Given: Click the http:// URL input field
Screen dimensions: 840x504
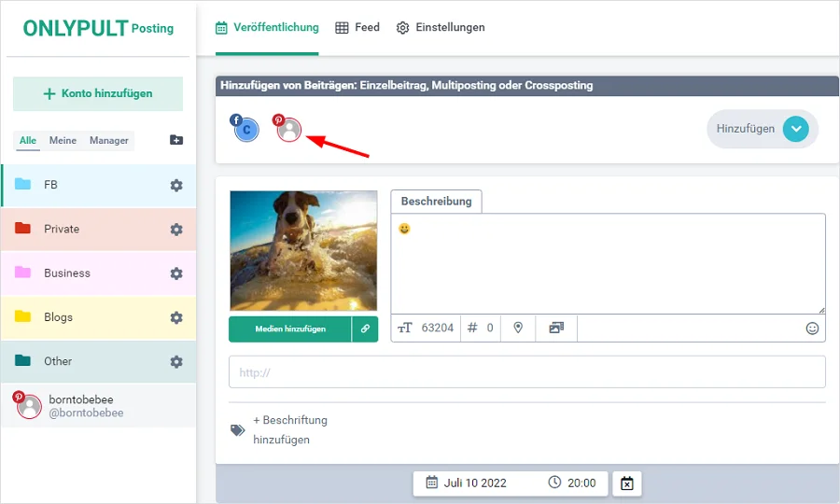Looking at the screenshot, I should point(526,371).
